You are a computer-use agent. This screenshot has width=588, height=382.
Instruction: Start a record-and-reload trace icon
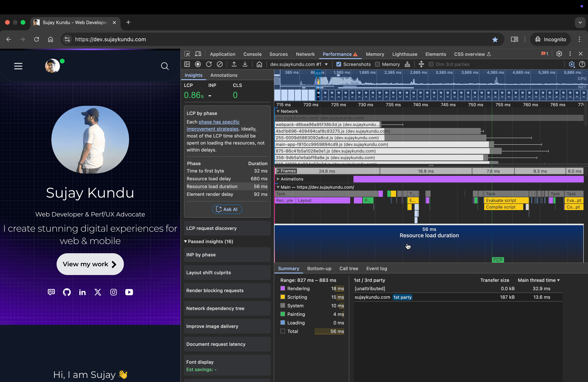209,64
